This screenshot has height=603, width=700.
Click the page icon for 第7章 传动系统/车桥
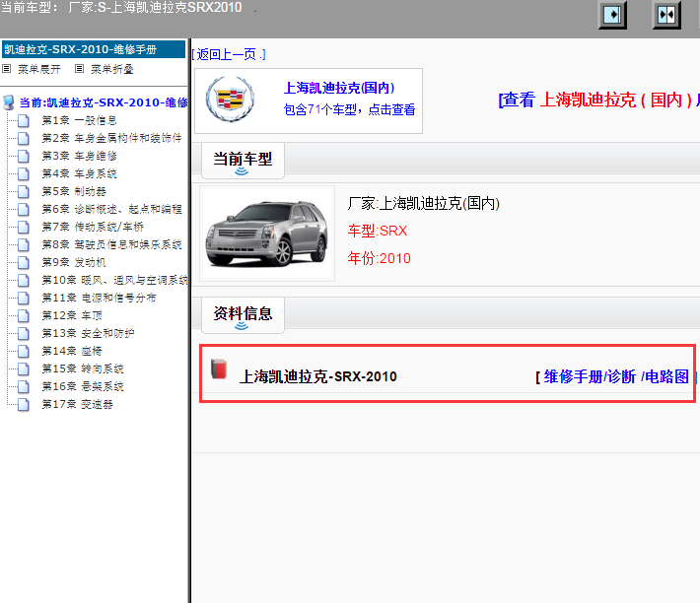click(x=24, y=227)
